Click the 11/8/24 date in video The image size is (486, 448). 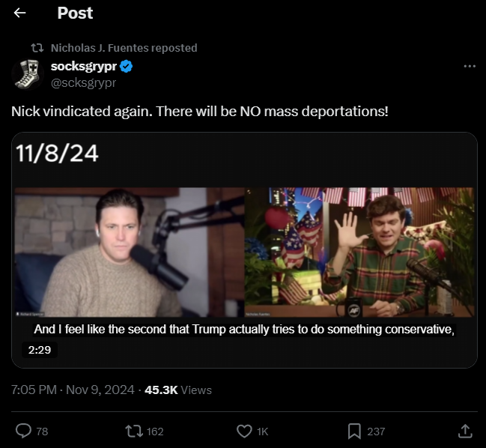point(57,155)
